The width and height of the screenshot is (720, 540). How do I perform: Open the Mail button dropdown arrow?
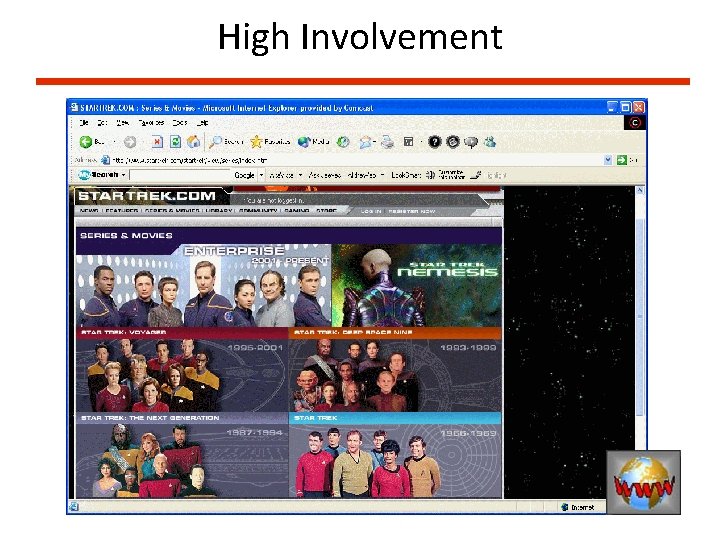[375, 142]
